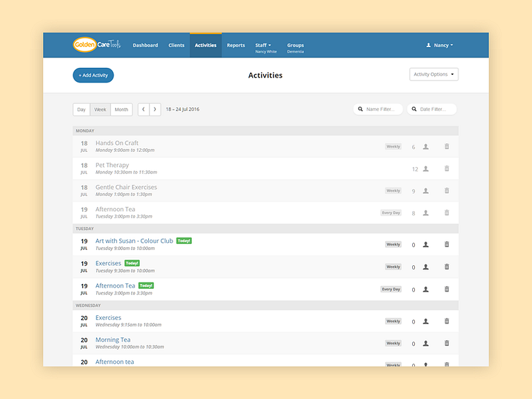
Task: Open attendees for Morning Tea
Action: [x=425, y=344]
